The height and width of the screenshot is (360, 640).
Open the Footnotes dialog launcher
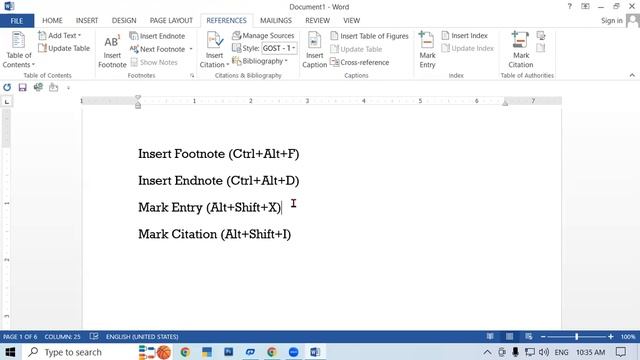(192, 76)
